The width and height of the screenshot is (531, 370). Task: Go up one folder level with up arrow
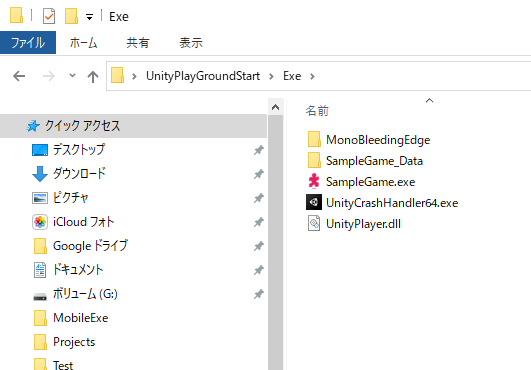[93, 77]
